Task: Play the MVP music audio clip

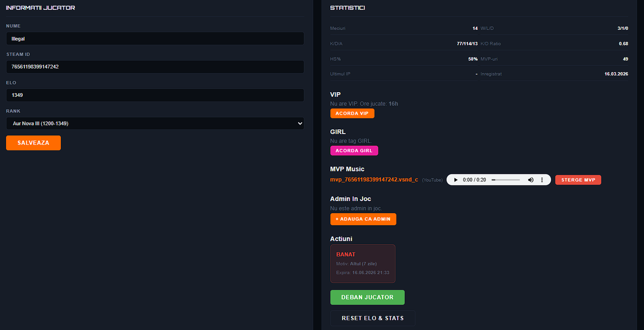Action: click(456, 180)
